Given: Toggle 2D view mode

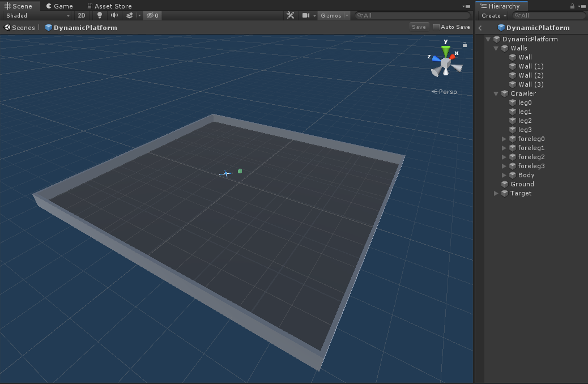Looking at the screenshot, I should pyautogui.click(x=82, y=15).
